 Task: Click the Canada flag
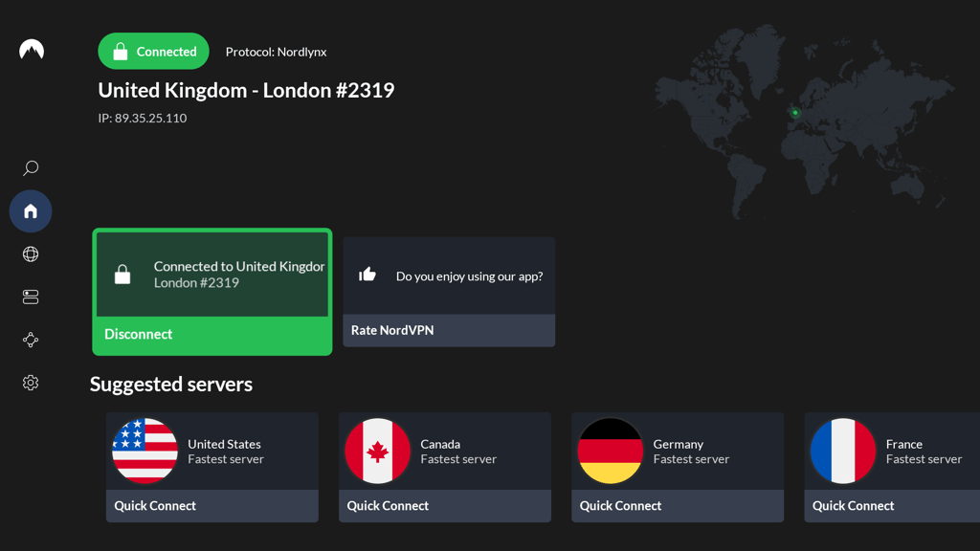tap(377, 451)
